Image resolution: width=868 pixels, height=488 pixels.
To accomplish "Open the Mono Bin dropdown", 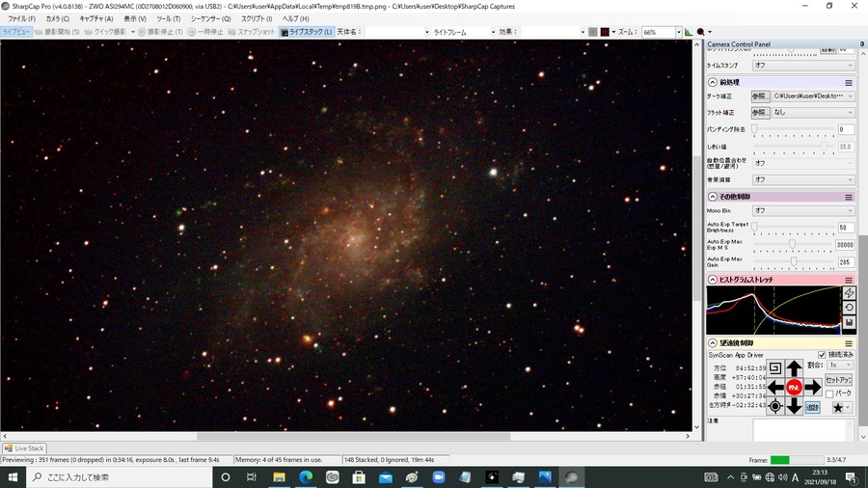I will pyautogui.click(x=803, y=211).
